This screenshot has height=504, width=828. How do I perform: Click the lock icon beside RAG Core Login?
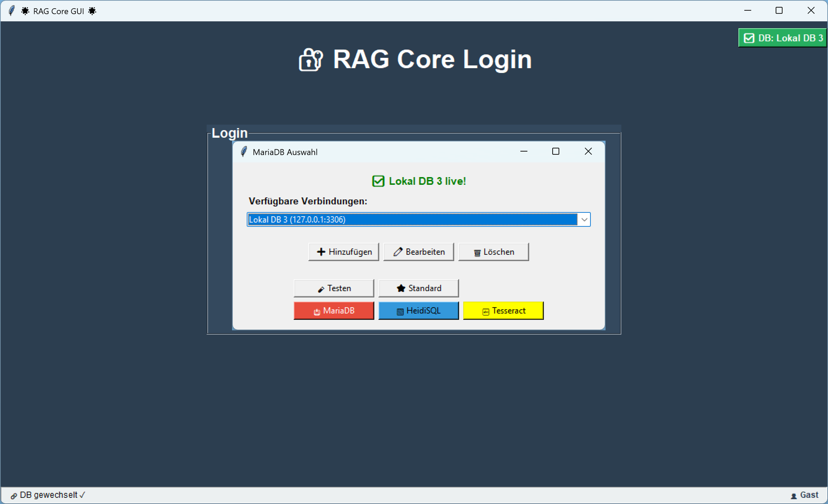pos(310,60)
